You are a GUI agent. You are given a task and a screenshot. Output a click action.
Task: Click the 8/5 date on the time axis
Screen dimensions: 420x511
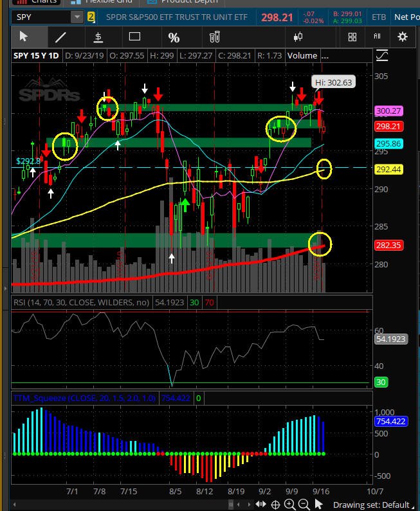[x=175, y=491]
